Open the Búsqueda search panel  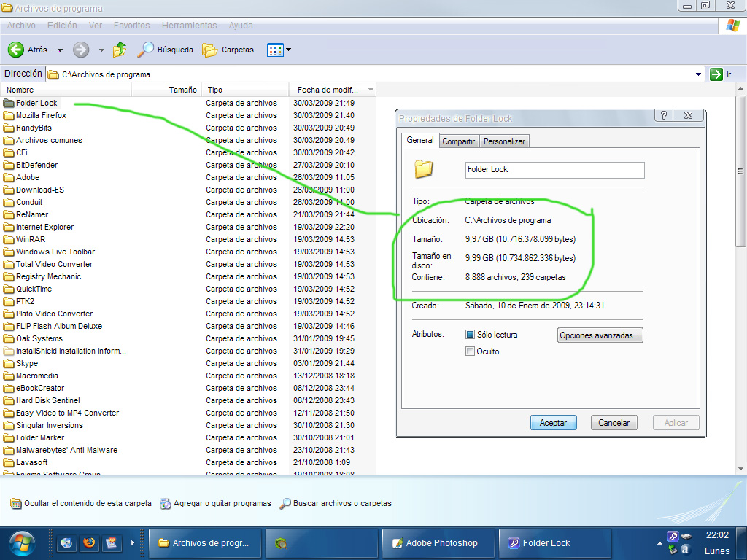(x=166, y=50)
